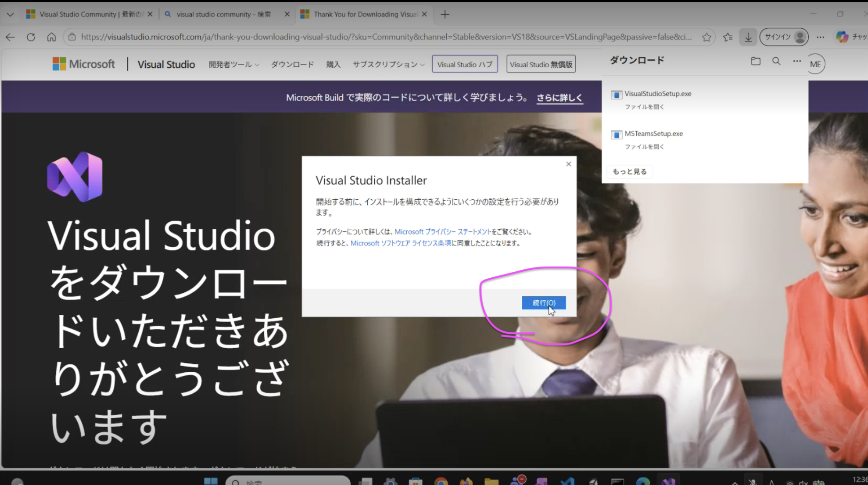868x485 pixels.
Task: Refresh the current page
Action: (x=31, y=37)
